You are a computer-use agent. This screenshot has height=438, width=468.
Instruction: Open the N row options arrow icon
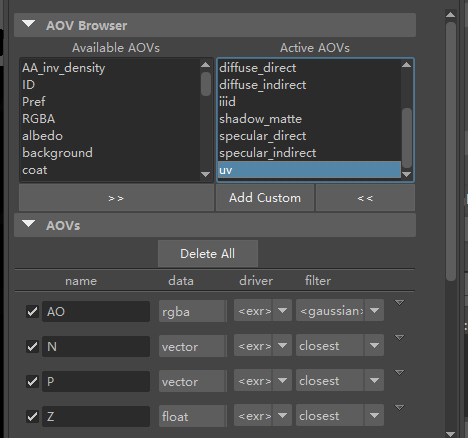399,338
